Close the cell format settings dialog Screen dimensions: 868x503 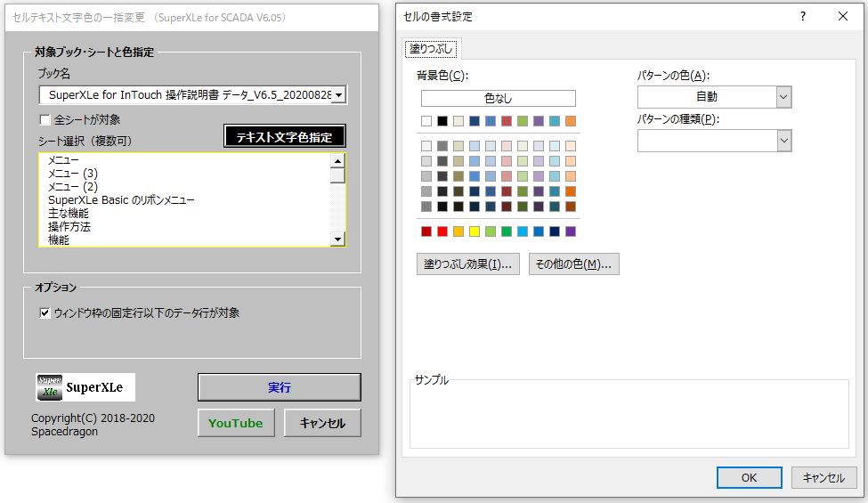(842, 17)
